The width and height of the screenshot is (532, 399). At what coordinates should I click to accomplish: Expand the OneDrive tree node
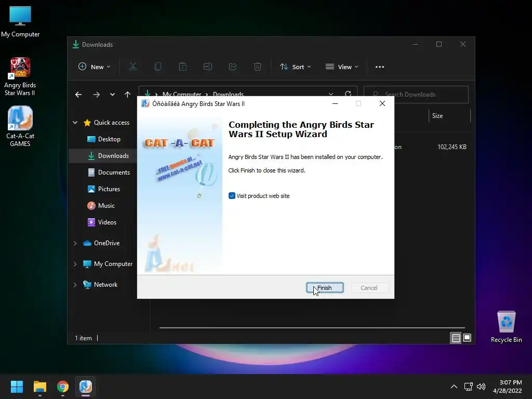(75, 243)
